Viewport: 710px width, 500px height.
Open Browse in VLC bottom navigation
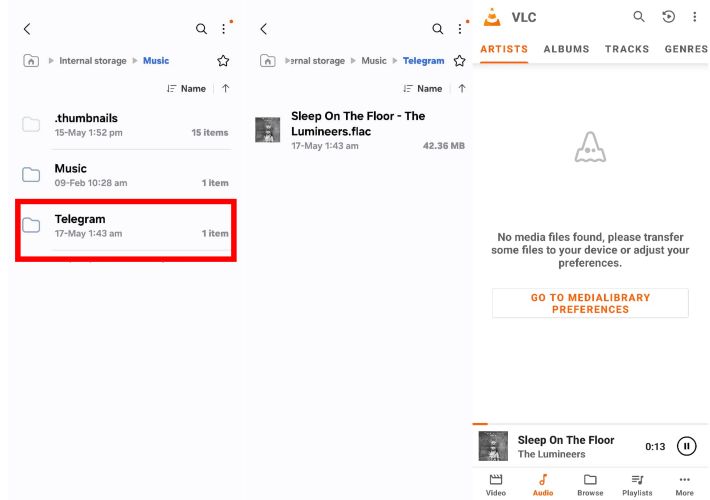[590, 484]
